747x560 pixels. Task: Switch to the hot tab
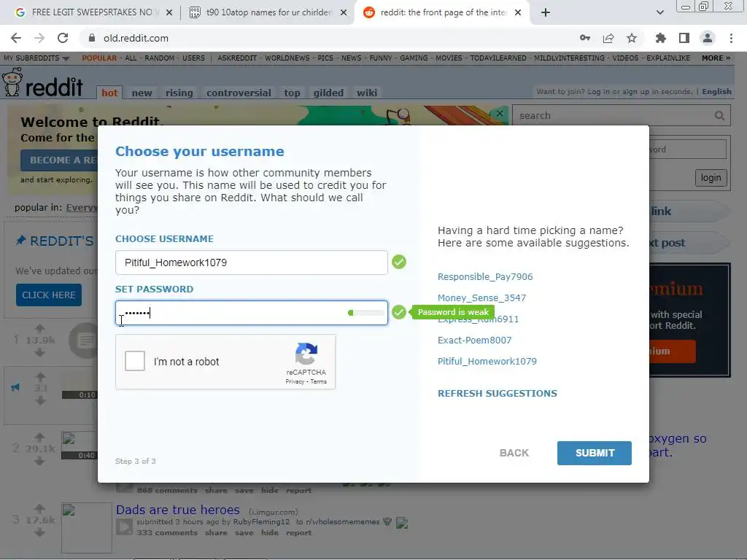[109, 93]
